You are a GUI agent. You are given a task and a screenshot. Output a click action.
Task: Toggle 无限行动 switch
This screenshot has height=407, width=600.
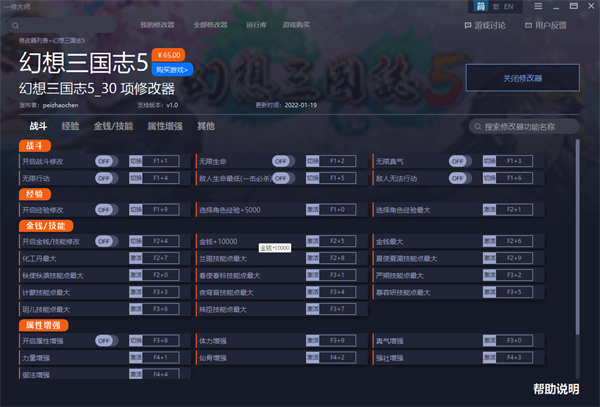coord(106,178)
